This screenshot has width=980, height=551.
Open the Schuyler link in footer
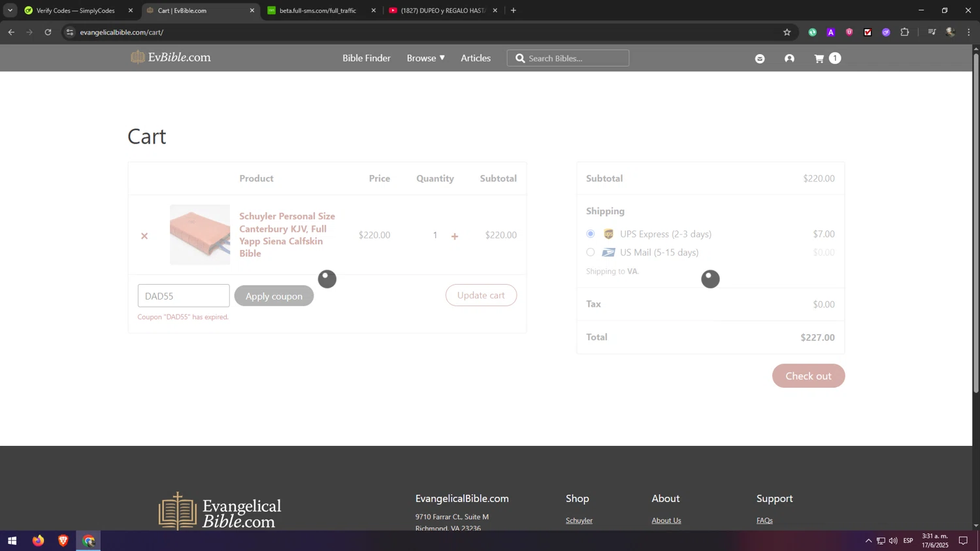click(579, 520)
